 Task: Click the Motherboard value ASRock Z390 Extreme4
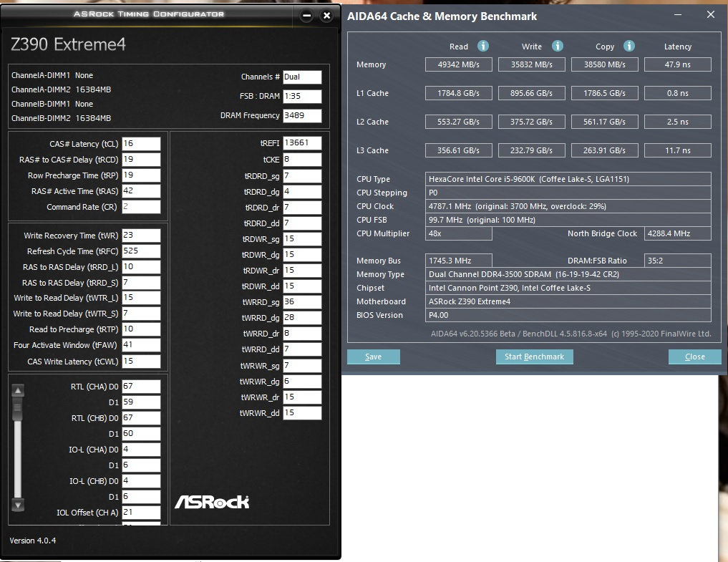click(x=568, y=301)
